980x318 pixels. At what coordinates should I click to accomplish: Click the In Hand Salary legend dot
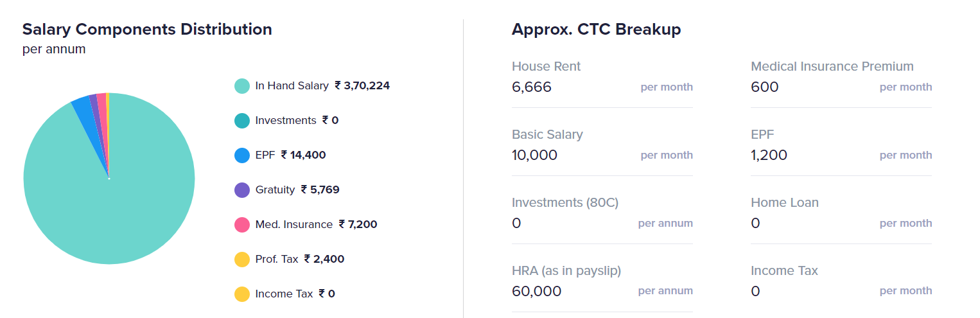pyautogui.click(x=242, y=86)
